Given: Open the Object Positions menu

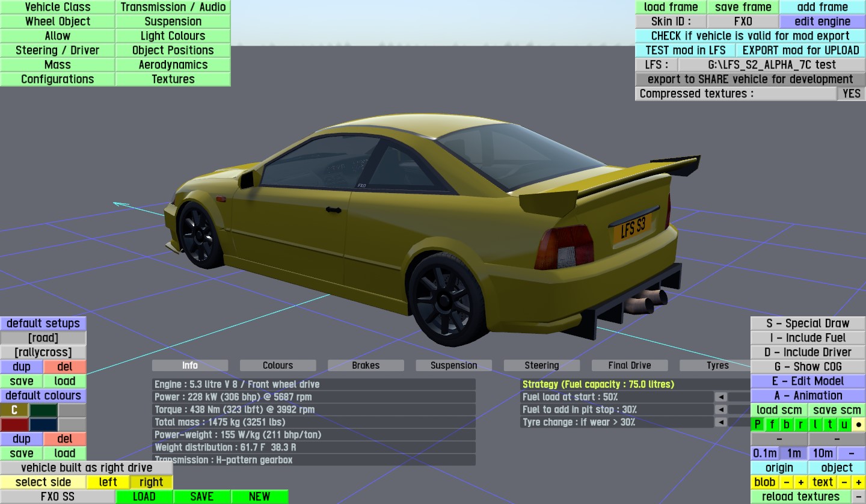Looking at the screenshot, I should pyautogui.click(x=173, y=51).
